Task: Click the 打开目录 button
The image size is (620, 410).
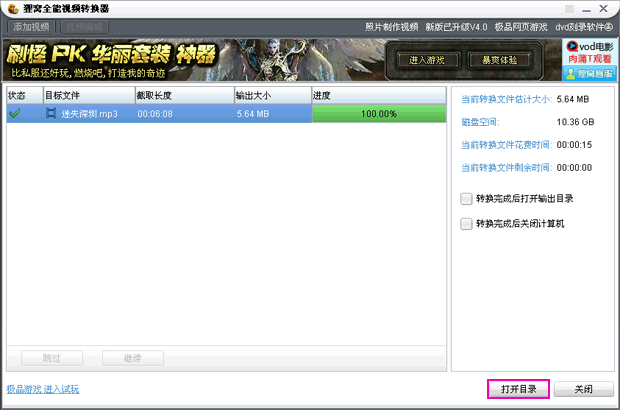Action: click(518, 389)
